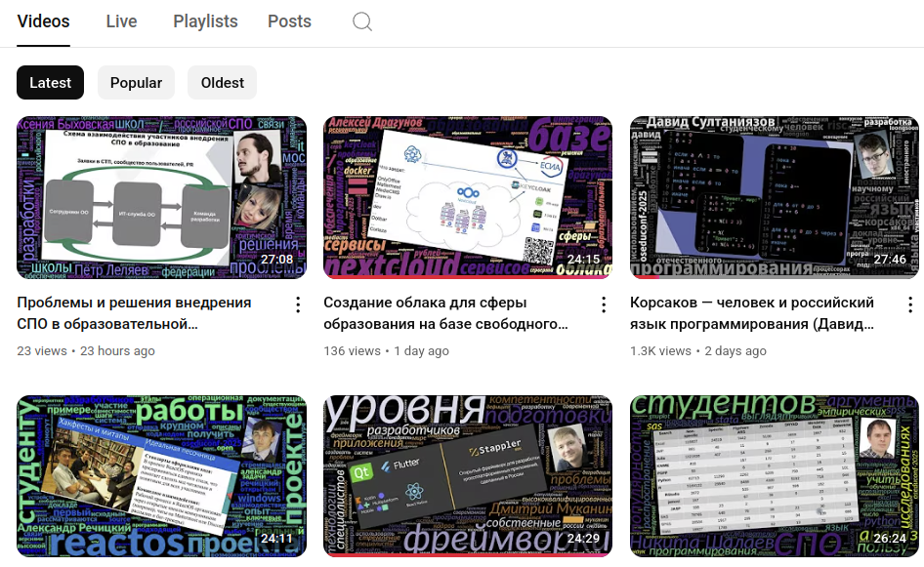Play the 24:11 ReactOS video thumbnail
This screenshot has height=567, width=924.
pos(161,476)
